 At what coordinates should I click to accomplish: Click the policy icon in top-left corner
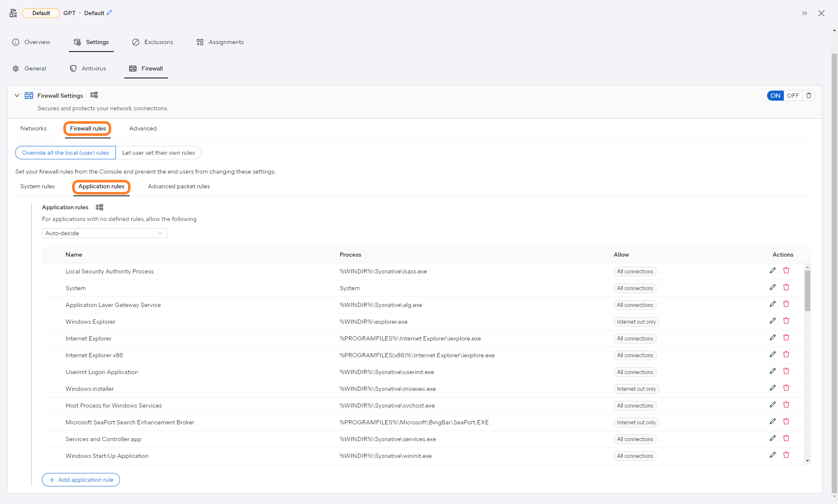point(13,13)
